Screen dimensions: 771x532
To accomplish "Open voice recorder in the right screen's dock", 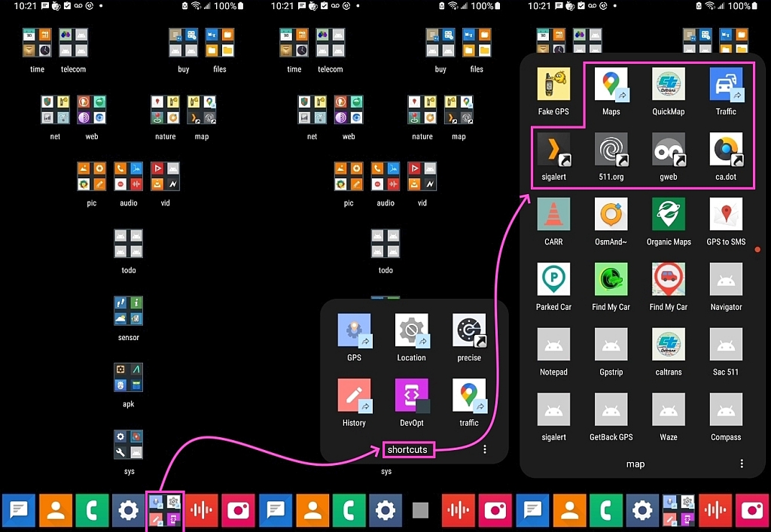I will pyautogui.click(x=715, y=510).
